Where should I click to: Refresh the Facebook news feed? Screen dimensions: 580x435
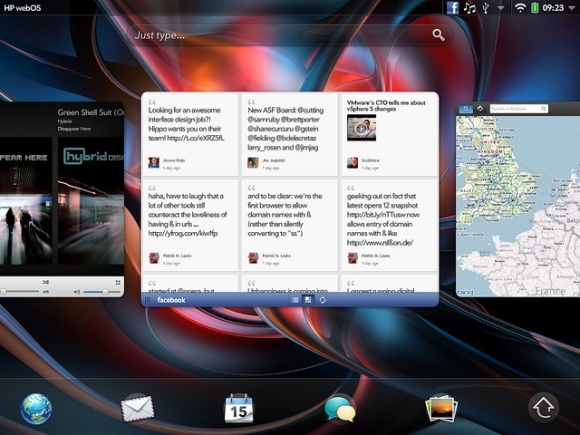point(323,300)
